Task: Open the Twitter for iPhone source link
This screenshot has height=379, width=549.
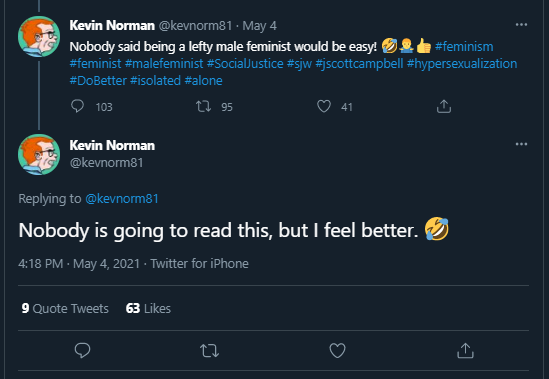Action: click(200, 263)
